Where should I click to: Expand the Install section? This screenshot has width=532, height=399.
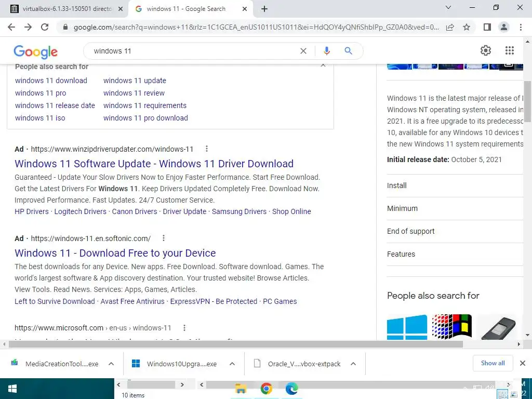tap(455, 185)
